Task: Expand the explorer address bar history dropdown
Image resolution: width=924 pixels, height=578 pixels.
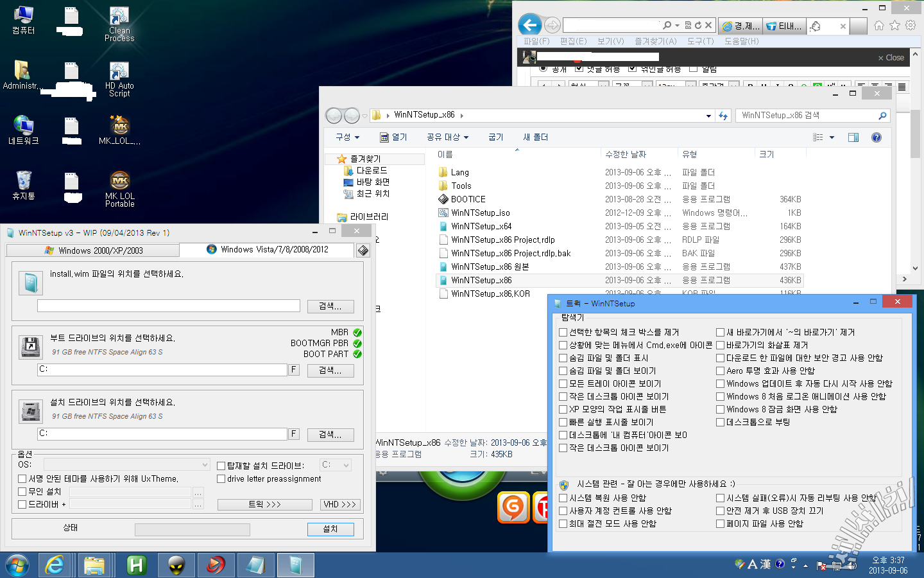Action: pyautogui.click(x=708, y=116)
